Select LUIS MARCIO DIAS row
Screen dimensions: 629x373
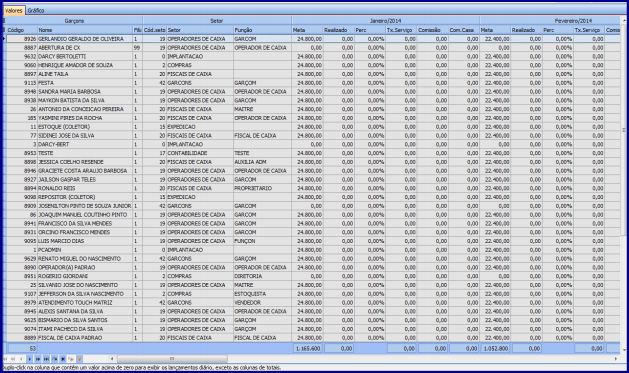tap(313, 241)
